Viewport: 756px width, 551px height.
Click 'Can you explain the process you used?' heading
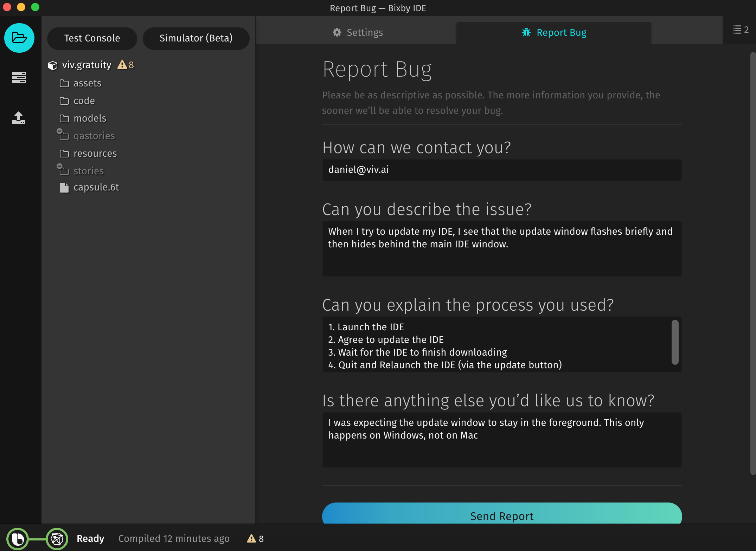coord(468,305)
